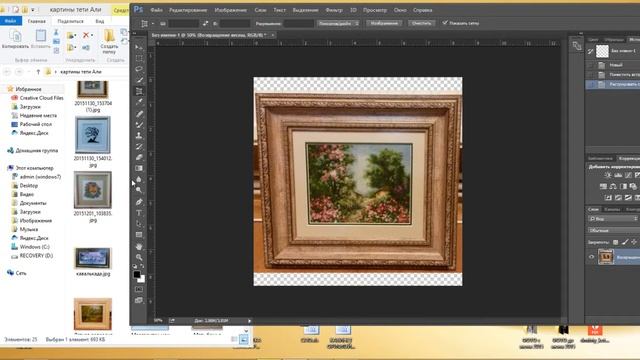Toggle the show-grid checkbox in options bar
Viewport: 640px width, 360px height.
pyautogui.click(x=445, y=23)
